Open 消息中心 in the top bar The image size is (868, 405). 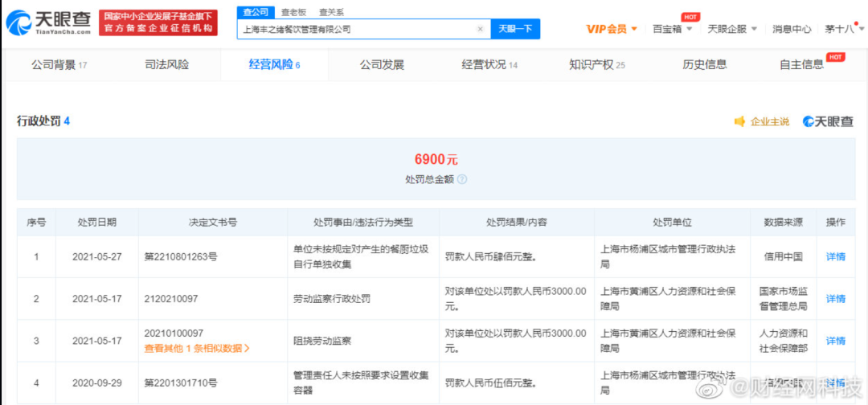tap(792, 29)
